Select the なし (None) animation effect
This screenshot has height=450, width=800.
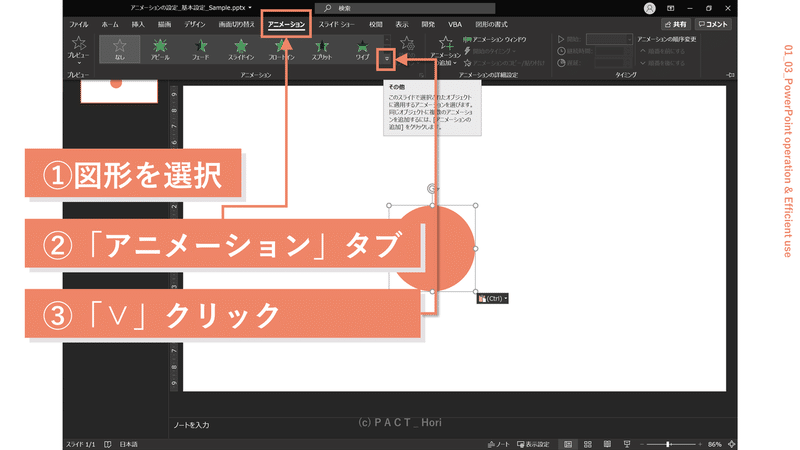coord(119,49)
